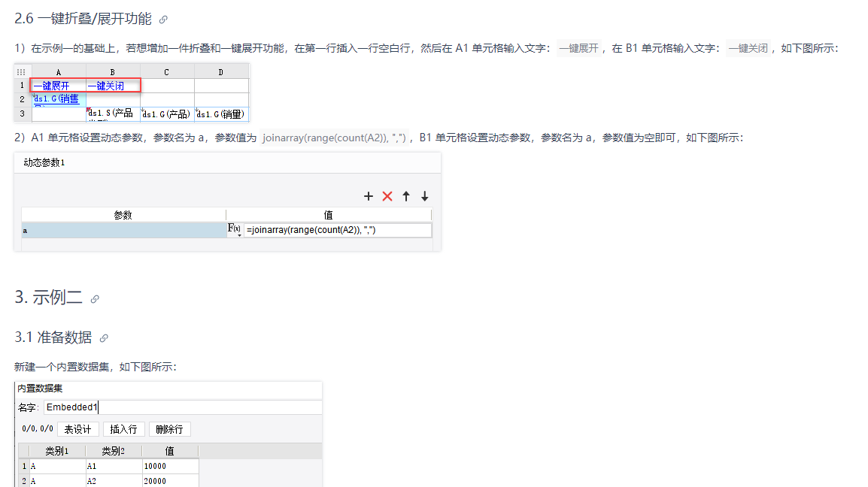Viewport: 868px width, 487px height.
Task: Select parameter row named a
Action: tap(124, 230)
